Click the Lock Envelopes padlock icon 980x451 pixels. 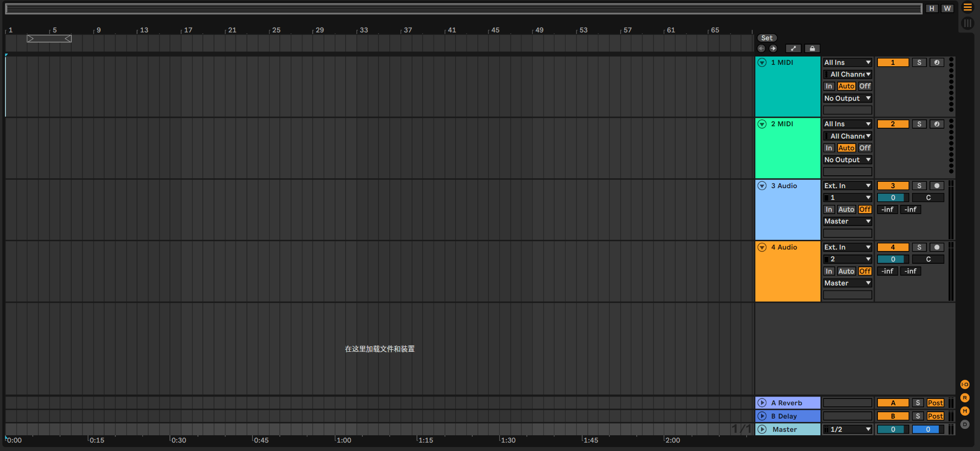tap(812, 49)
